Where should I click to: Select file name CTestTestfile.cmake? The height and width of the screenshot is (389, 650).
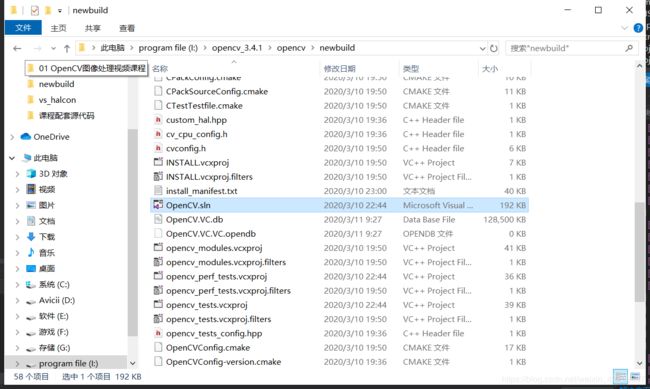(204, 105)
